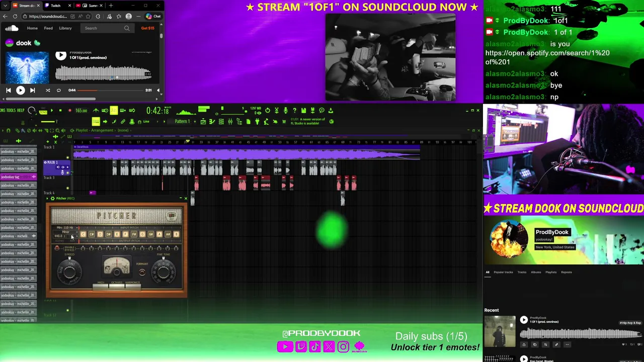This screenshot has height=362, width=644.
Task: Toggle the Pitcher FORMANT button
Action: 142,272
